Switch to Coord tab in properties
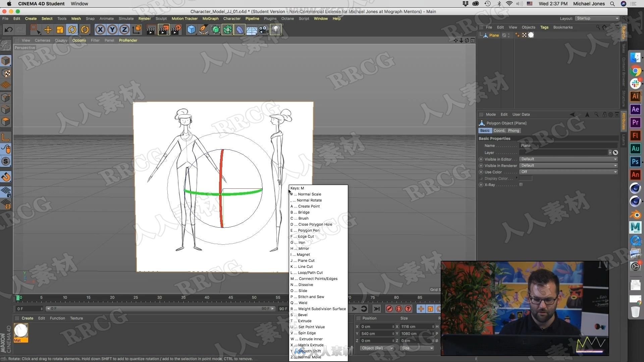644x362 pixels. click(498, 130)
